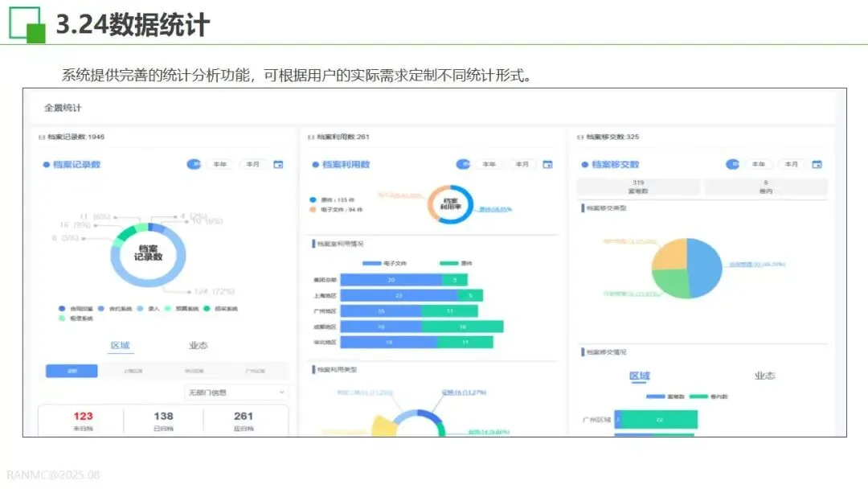Switch to 业态 tab under 档案记录数 chart
The image size is (868, 489).
[198, 346]
